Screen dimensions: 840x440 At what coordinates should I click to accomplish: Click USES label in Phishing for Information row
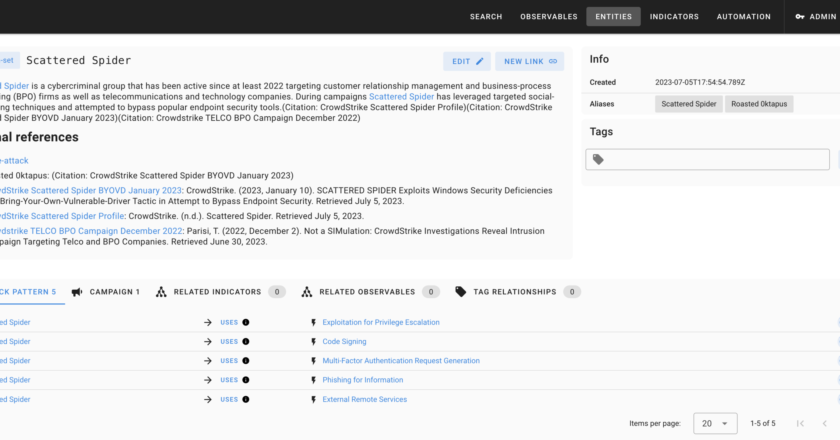pyautogui.click(x=229, y=380)
